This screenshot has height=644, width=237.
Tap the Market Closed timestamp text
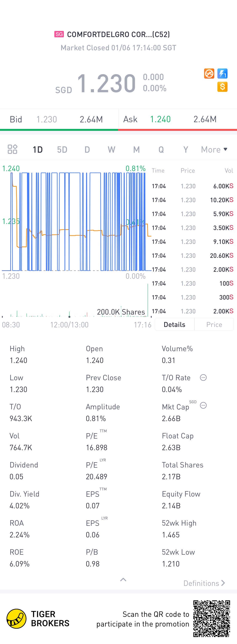[118, 48]
